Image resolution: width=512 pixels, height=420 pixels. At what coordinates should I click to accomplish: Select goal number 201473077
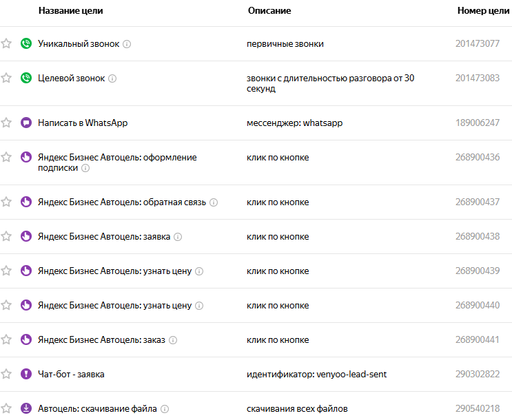(477, 43)
